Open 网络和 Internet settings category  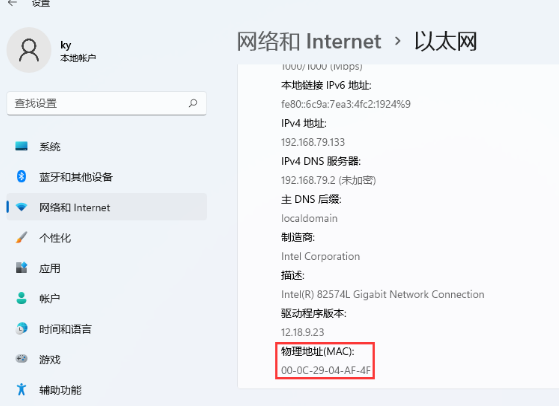coord(107,207)
